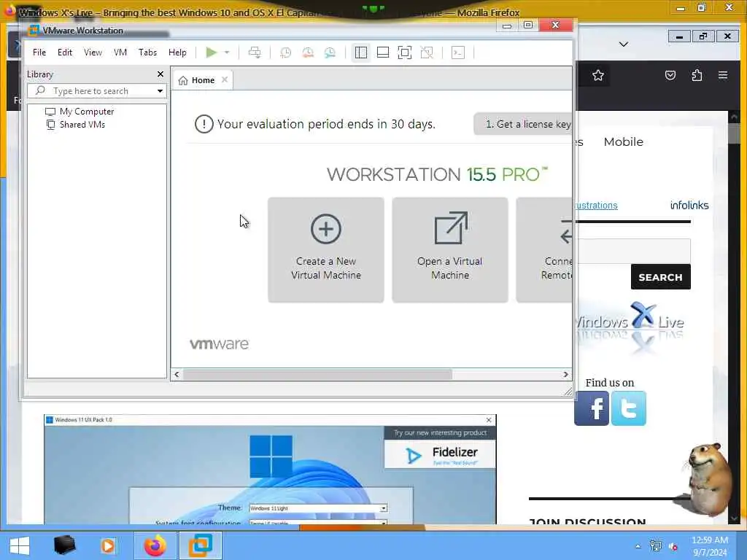
Task: Click the console view toolbar icon
Action: (458, 52)
